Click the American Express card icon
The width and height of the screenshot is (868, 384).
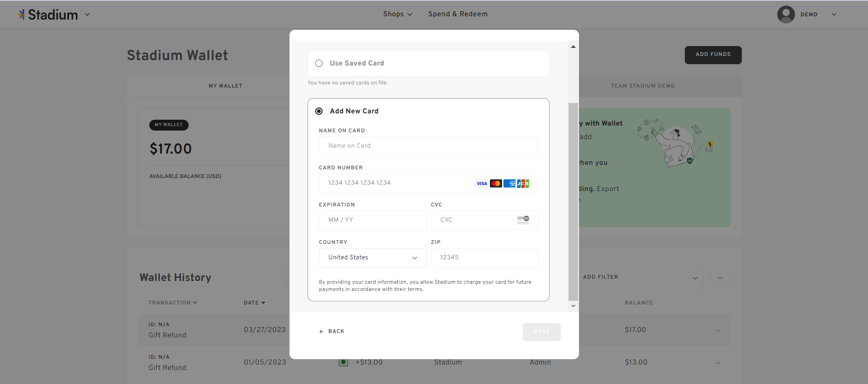(509, 183)
